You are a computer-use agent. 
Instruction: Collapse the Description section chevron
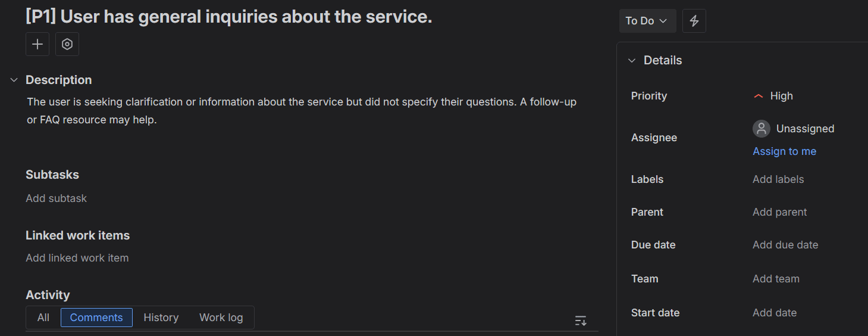[14, 80]
